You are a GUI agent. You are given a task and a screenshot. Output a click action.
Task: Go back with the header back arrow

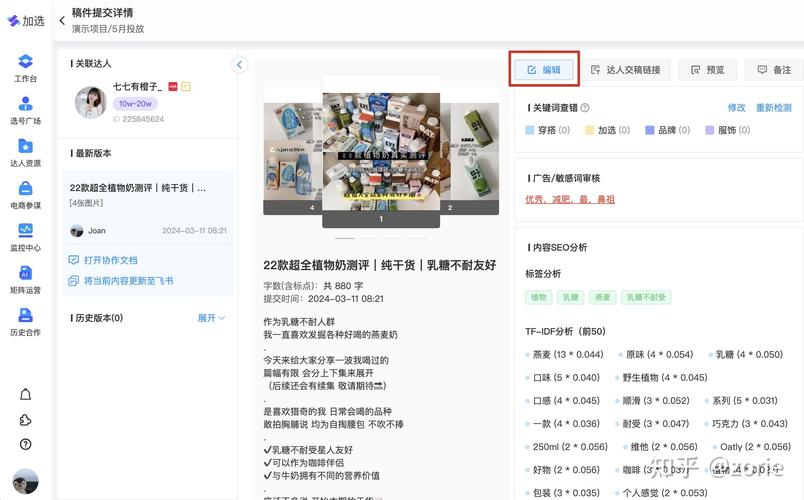click(x=63, y=21)
